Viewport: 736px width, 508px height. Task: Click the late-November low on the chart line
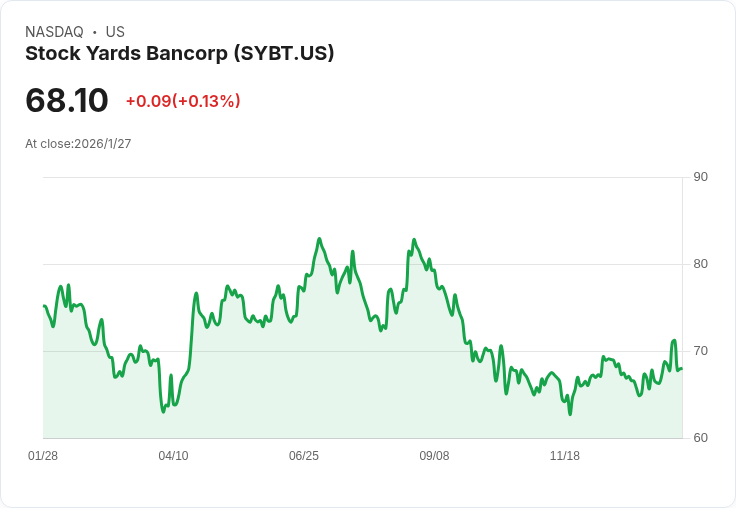[570, 414]
